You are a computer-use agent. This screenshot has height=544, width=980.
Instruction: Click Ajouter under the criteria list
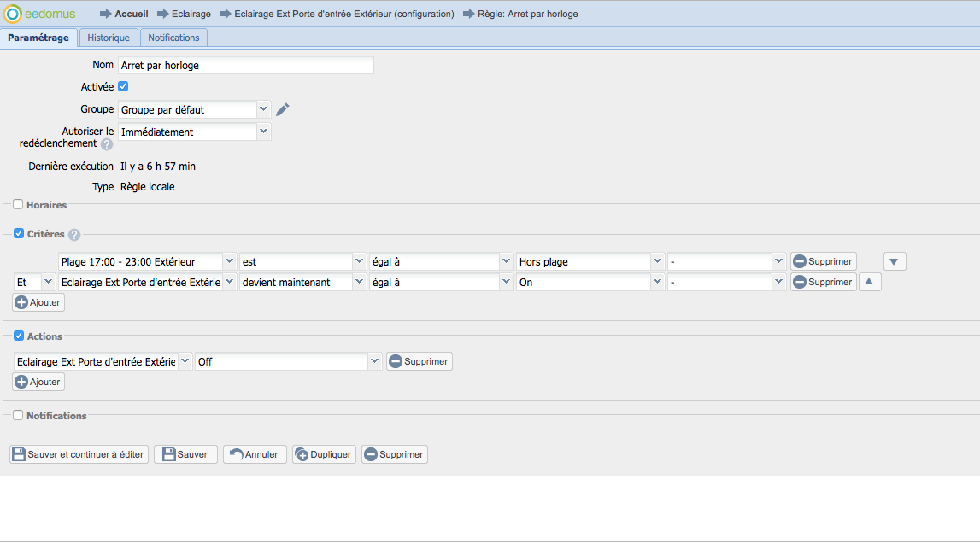38,302
